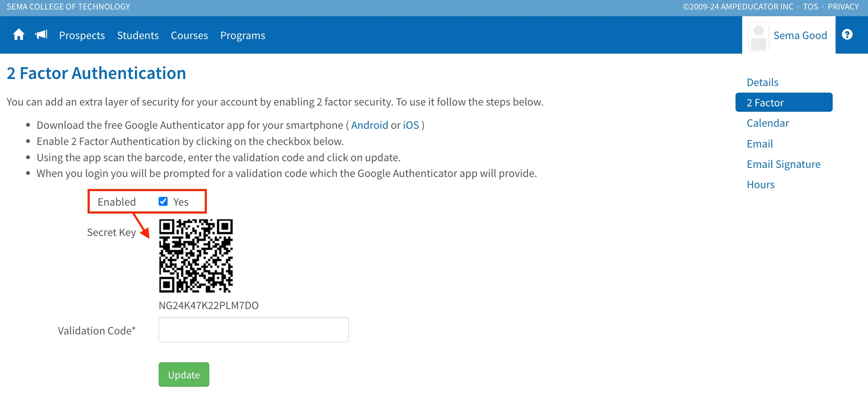The width and height of the screenshot is (868, 393).
Task: Open the announcements megaphone icon
Action: click(42, 34)
